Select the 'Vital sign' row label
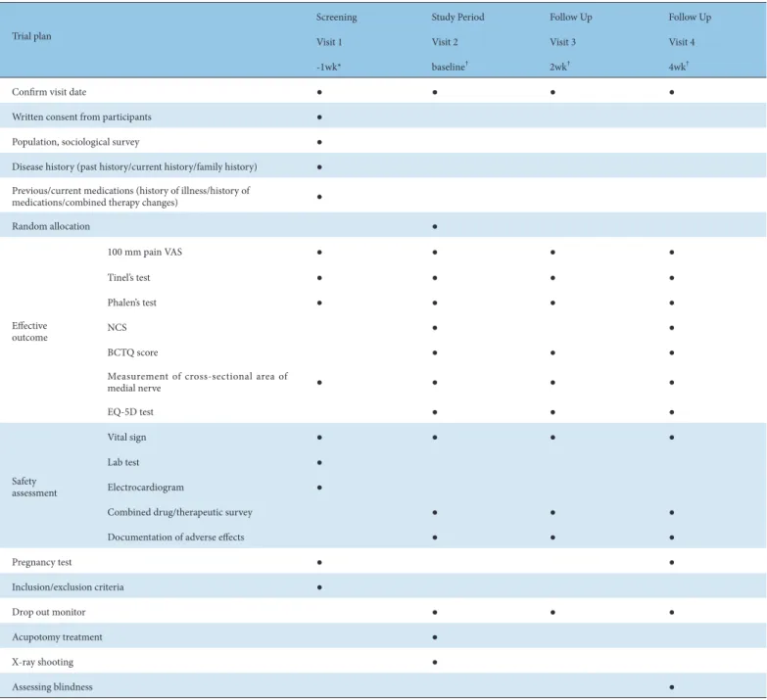Viewport: 767px width, 700px height. coord(126,438)
